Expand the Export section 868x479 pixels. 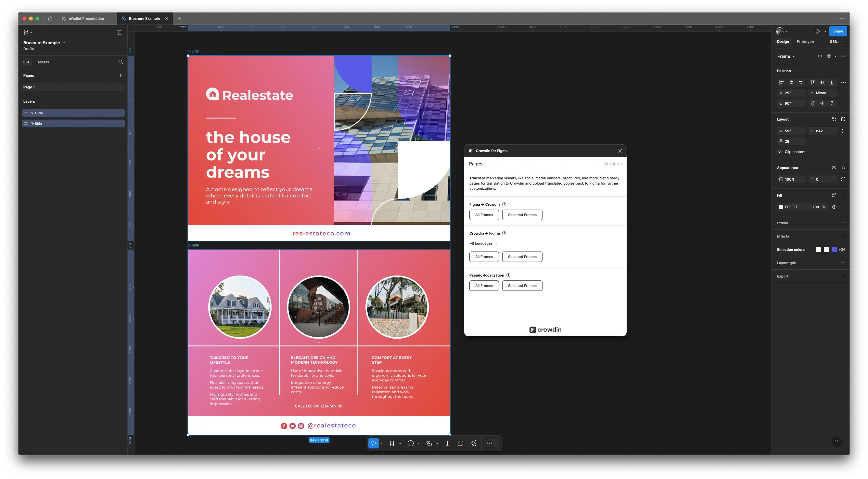pyautogui.click(x=783, y=276)
